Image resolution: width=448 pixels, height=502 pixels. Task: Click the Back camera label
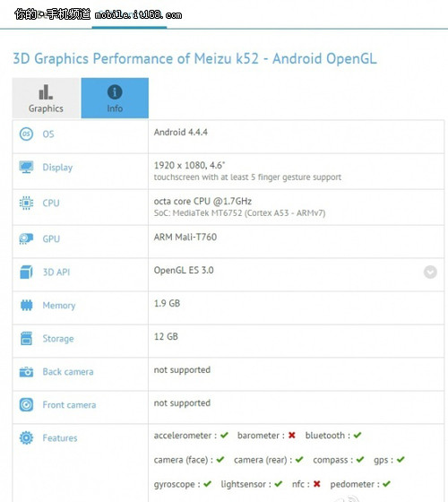tap(68, 372)
